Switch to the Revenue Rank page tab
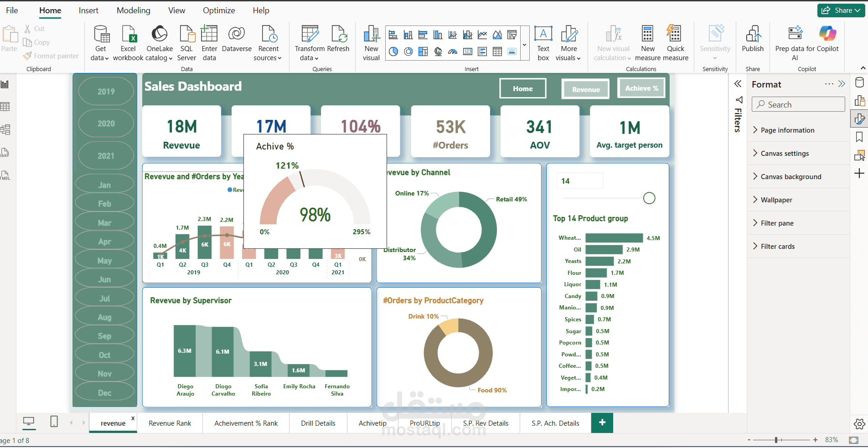This screenshot has height=448, width=868. [170, 423]
